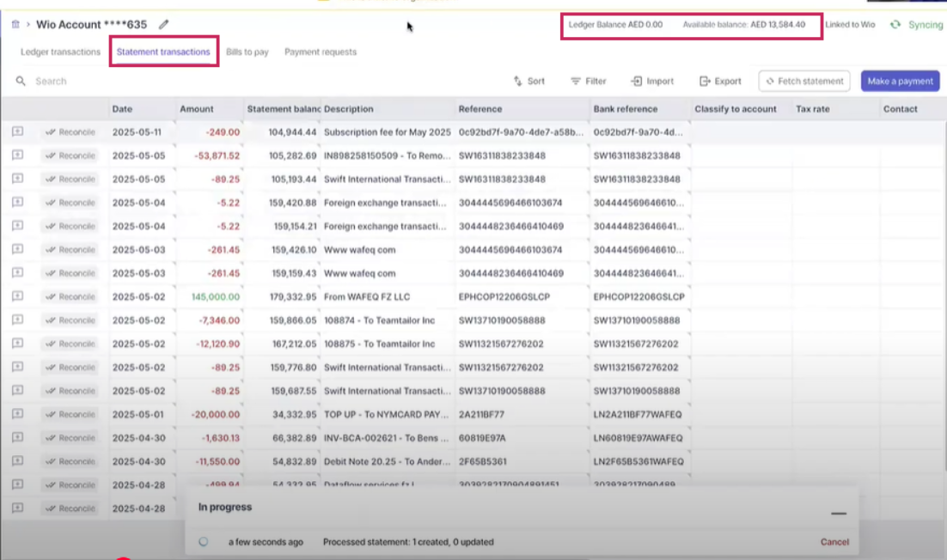Reconcile the 145,000.00 From WAFEQ FZ LLC transaction

click(x=70, y=296)
